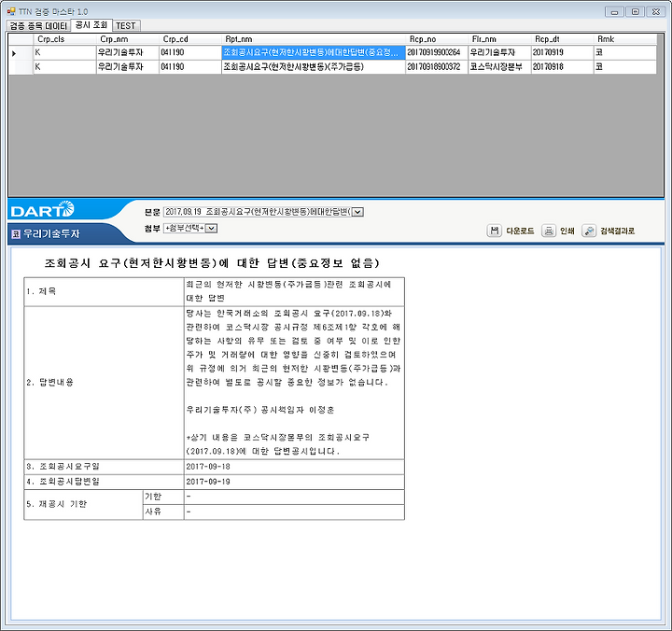672x631 pixels.
Task: Click Crp_cd 041190 in first row
Action: (x=190, y=52)
